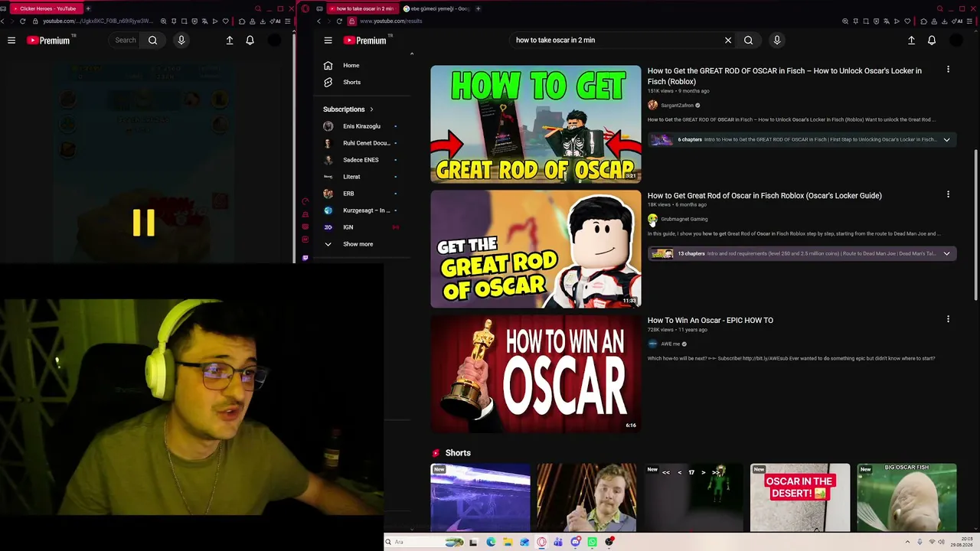The height and width of the screenshot is (551, 980).
Task: Open upload button in left YouTube window
Action: (230, 40)
